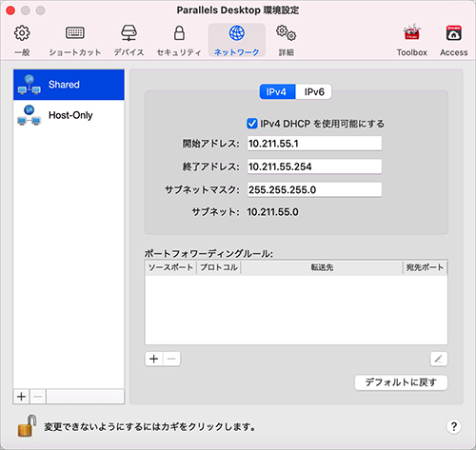476x450 pixels.
Task: Switch to the IPv4 tab
Action: pyautogui.click(x=277, y=92)
